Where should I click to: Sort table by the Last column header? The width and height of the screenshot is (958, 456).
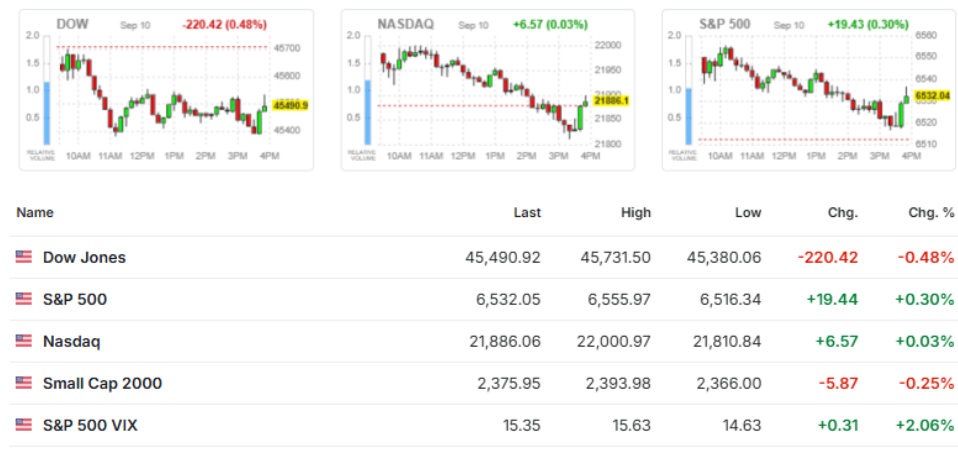(527, 213)
